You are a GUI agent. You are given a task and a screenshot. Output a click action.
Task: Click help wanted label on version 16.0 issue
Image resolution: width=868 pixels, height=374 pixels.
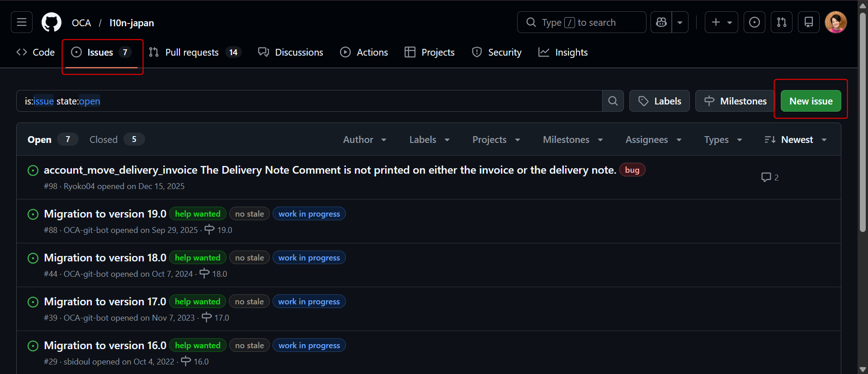coord(198,346)
